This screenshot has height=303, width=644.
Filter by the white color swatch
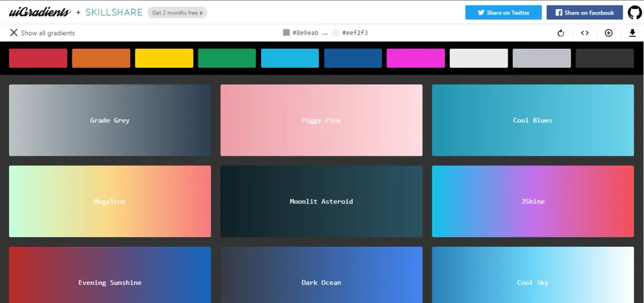point(478,58)
